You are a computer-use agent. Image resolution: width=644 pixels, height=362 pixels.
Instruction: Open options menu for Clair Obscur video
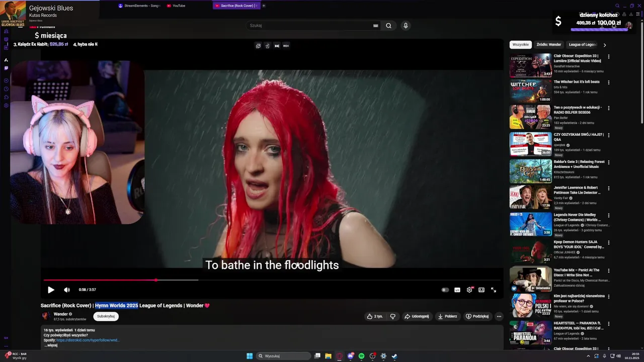tap(608, 57)
